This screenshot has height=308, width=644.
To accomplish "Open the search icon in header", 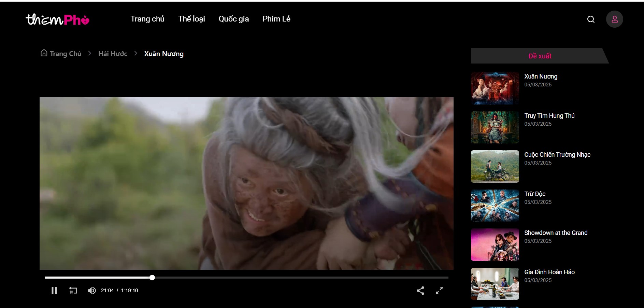I will click(x=591, y=19).
